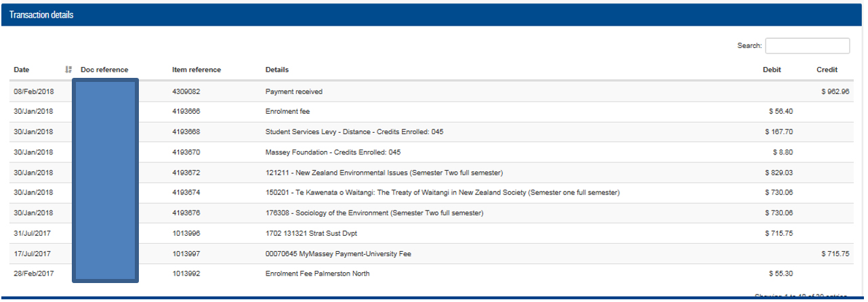Click the Student Services Levy row
Viewport: 868px width, 302px height.
[x=354, y=132]
